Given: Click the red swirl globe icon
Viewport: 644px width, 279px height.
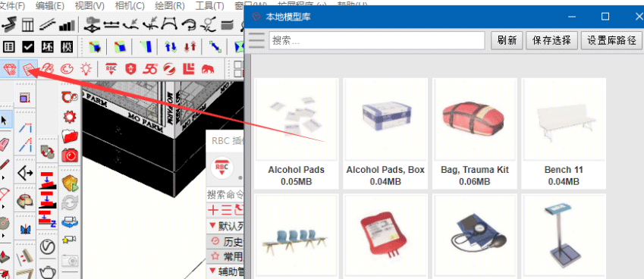Looking at the screenshot, I should (x=169, y=68).
